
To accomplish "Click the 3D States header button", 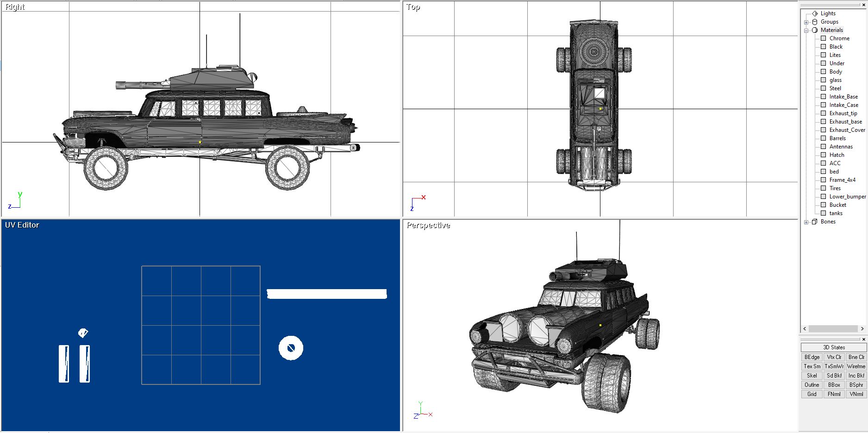I will pos(833,347).
